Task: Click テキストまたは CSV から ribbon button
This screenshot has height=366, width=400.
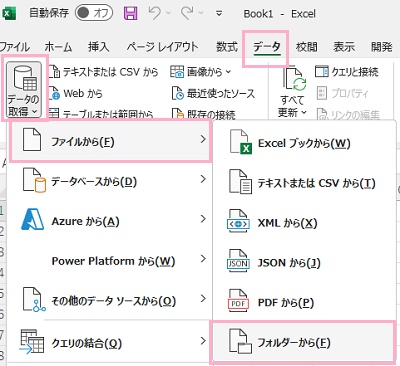Action: click(104, 72)
